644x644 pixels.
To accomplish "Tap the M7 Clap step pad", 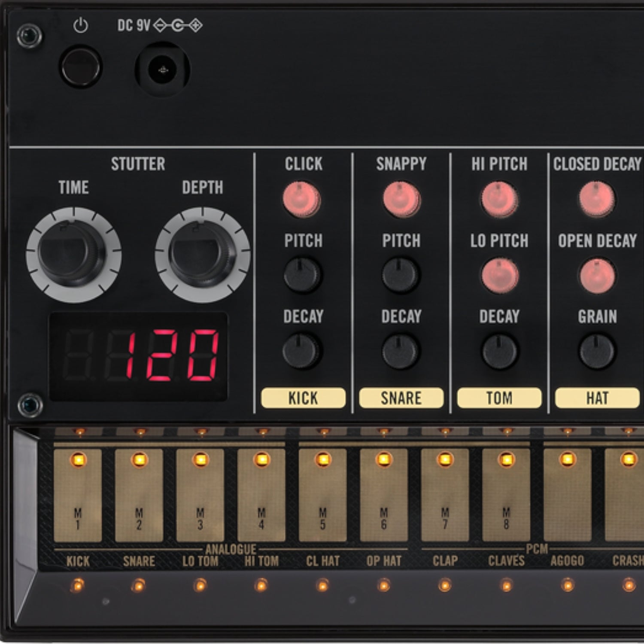I will pyautogui.click(x=445, y=495).
